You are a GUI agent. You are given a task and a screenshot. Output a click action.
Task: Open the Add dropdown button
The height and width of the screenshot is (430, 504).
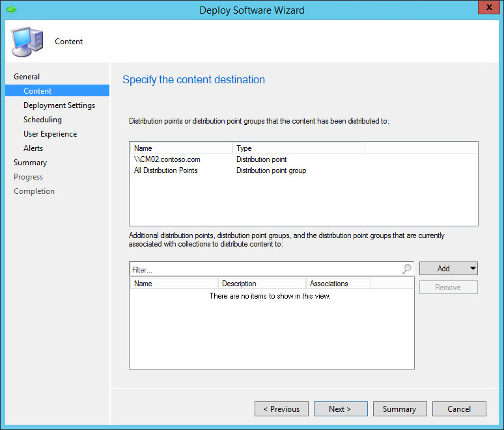click(x=448, y=268)
